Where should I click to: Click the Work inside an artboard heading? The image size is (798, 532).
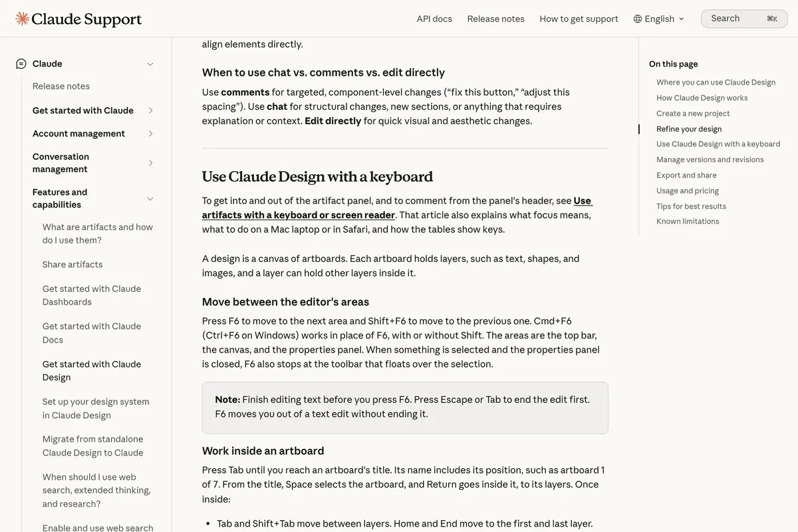[x=263, y=451]
